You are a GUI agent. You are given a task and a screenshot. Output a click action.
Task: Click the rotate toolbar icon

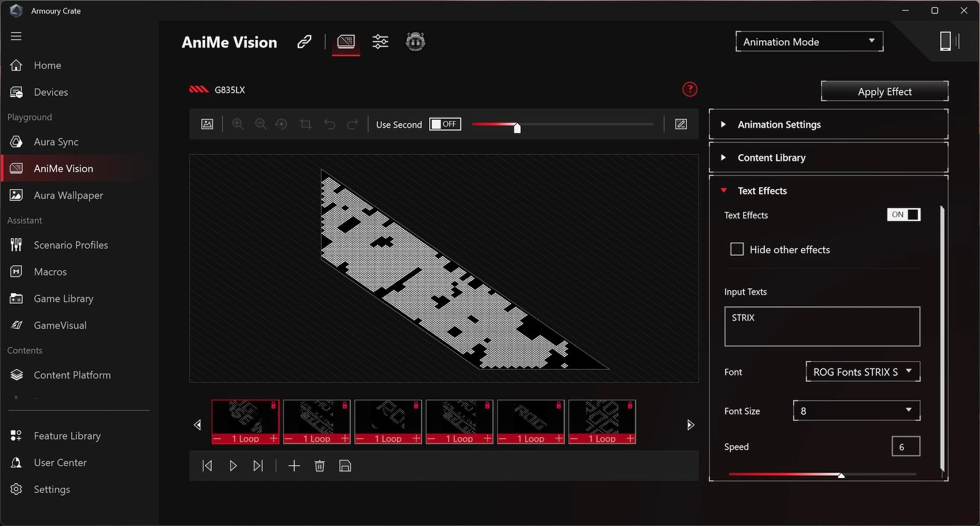point(281,124)
